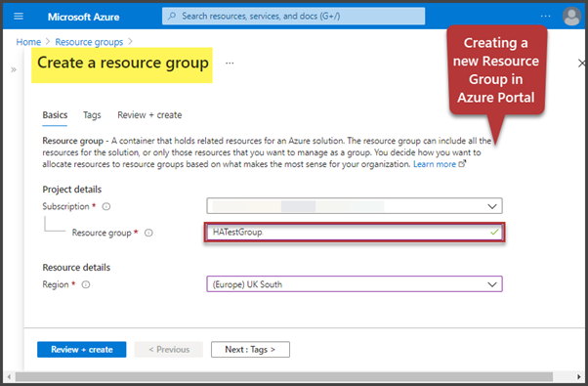Go to the Home breadcrumb
Viewport: 588px width, 386px height.
pos(28,42)
